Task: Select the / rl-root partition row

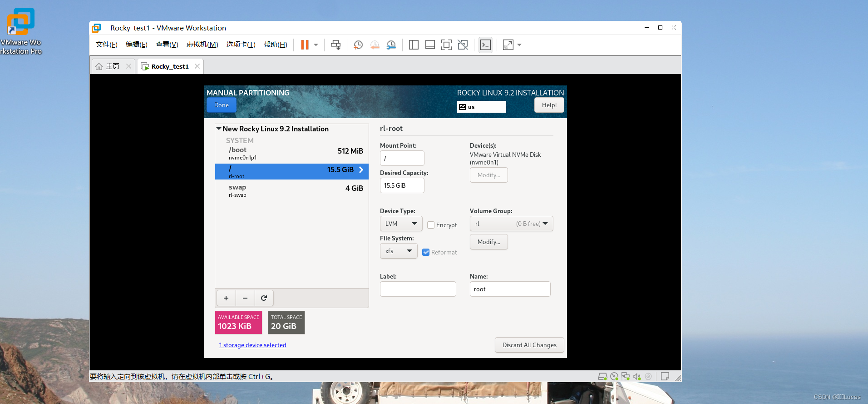Action: click(x=291, y=171)
